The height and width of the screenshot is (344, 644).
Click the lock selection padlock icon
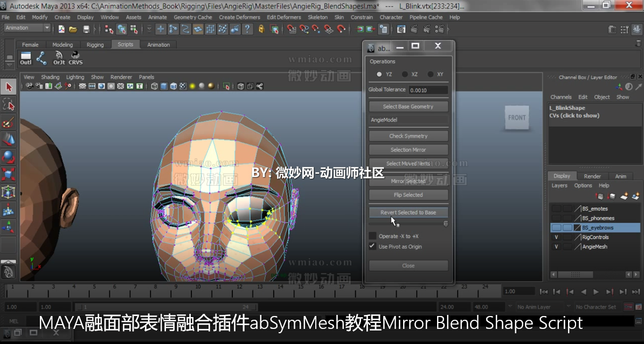261,29
